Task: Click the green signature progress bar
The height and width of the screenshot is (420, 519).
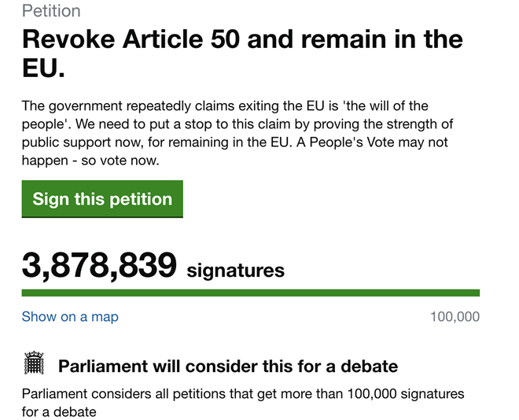Action: pos(251,293)
